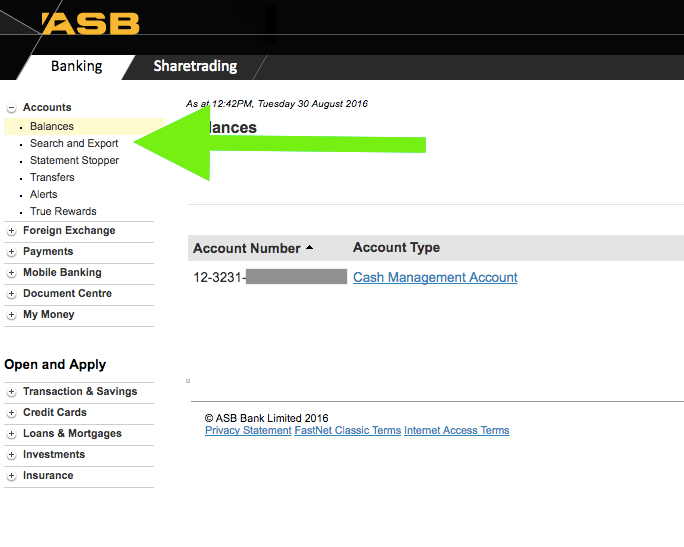The image size is (684, 547).
Task: Open the Cash Management Account link
Action: (435, 278)
